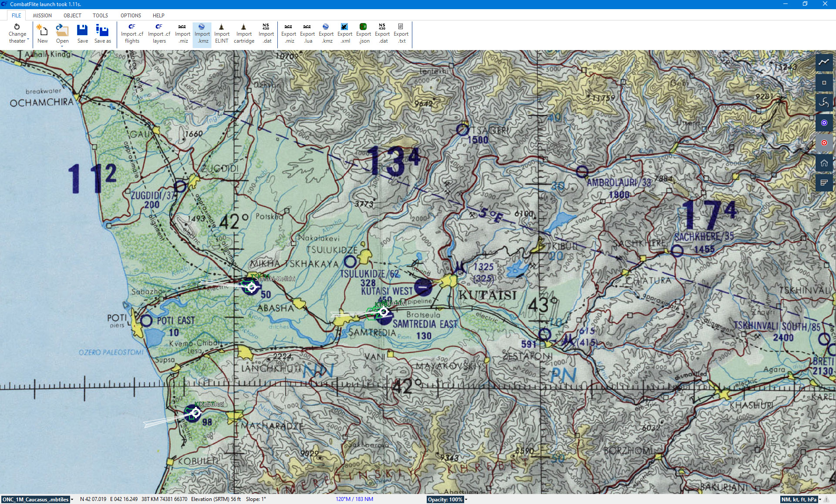Viewport: 836px width, 504px height.
Task: Toggle the red target threat tool
Action: pyautogui.click(x=824, y=143)
